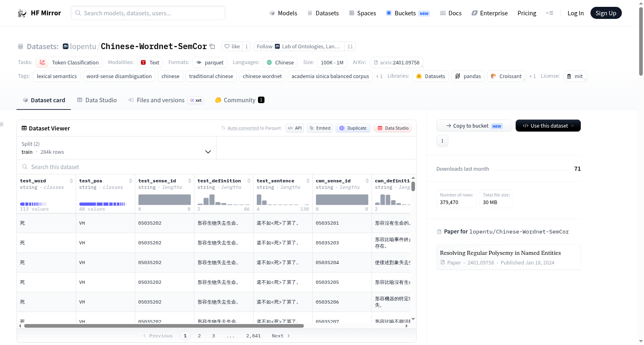Focus the Search this dataset field
The height and width of the screenshot is (345, 644).
tap(217, 167)
